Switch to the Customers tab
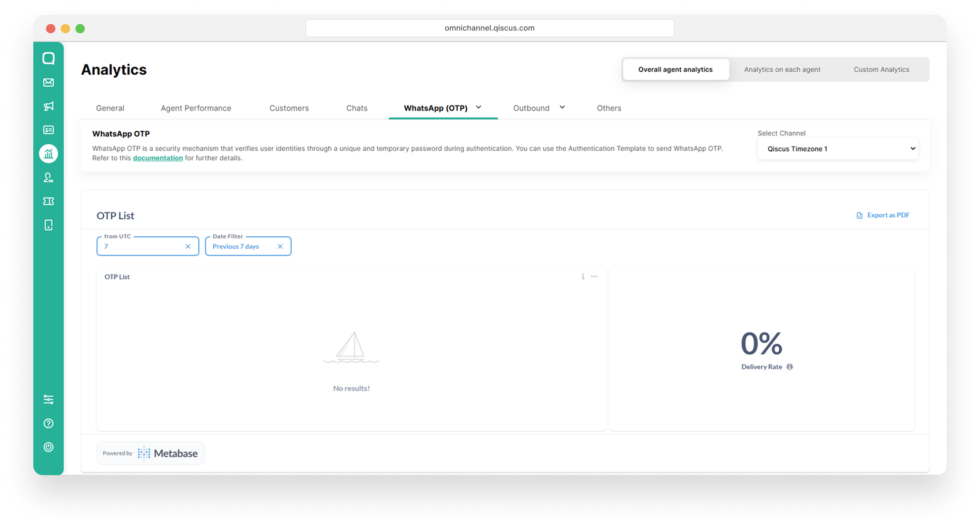This screenshot has height=527, width=980. tap(289, 108)
